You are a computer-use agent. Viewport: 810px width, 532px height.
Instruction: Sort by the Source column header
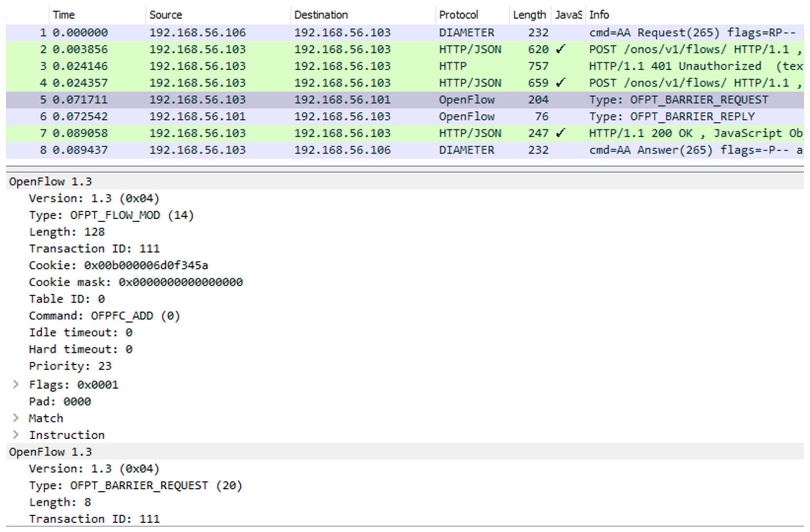[x=166, y=15]
